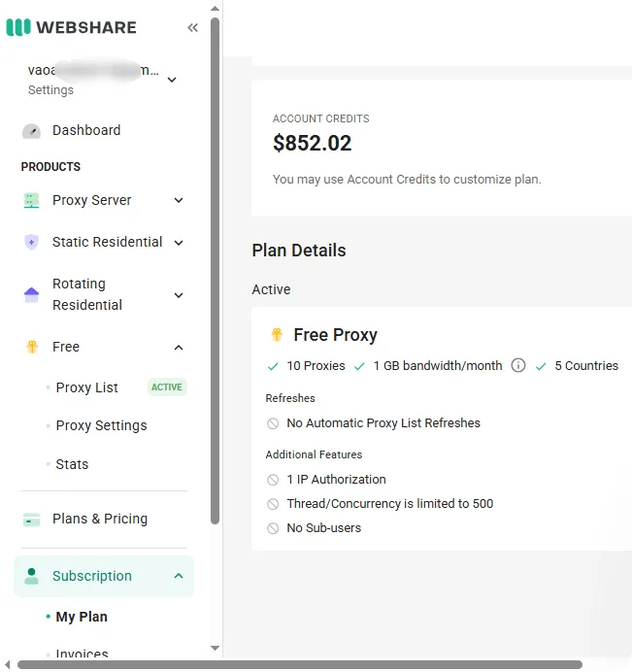Expand the Rotating Residential chevron
632x672 pixels.
coord(179,295)
